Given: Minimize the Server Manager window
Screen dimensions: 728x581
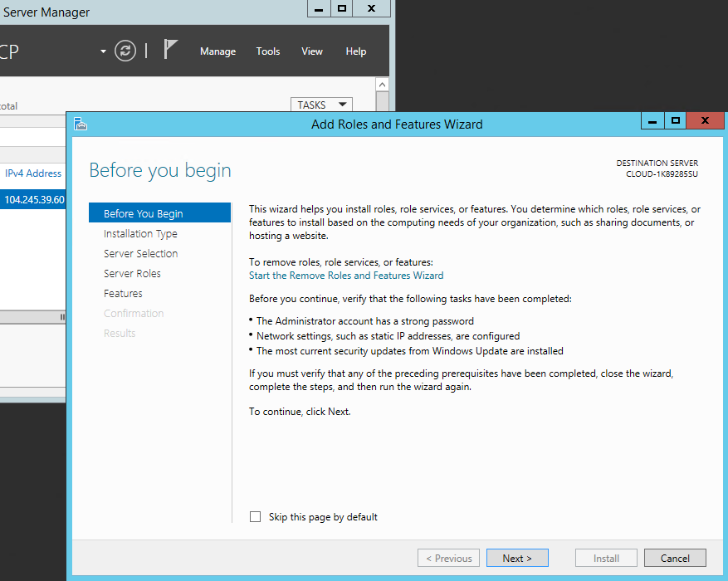Looking at the screenshot, I should 319,8.
